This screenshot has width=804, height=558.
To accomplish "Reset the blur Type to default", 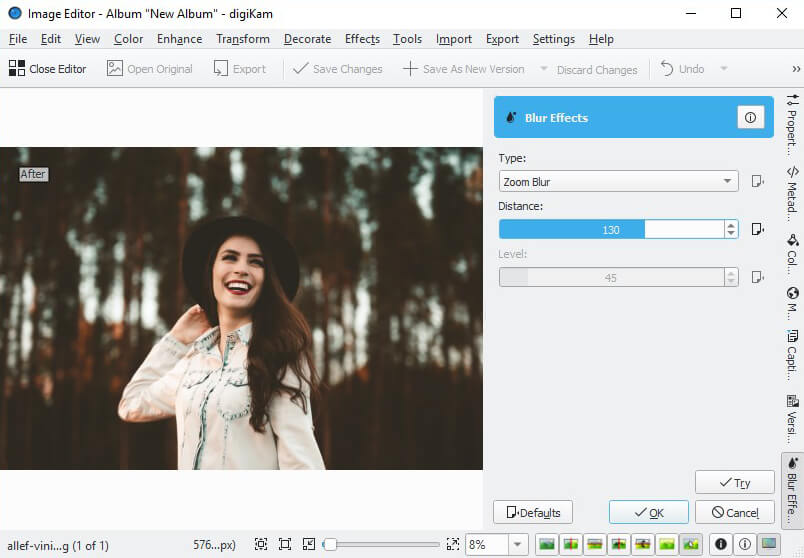I will click(757, 181).
